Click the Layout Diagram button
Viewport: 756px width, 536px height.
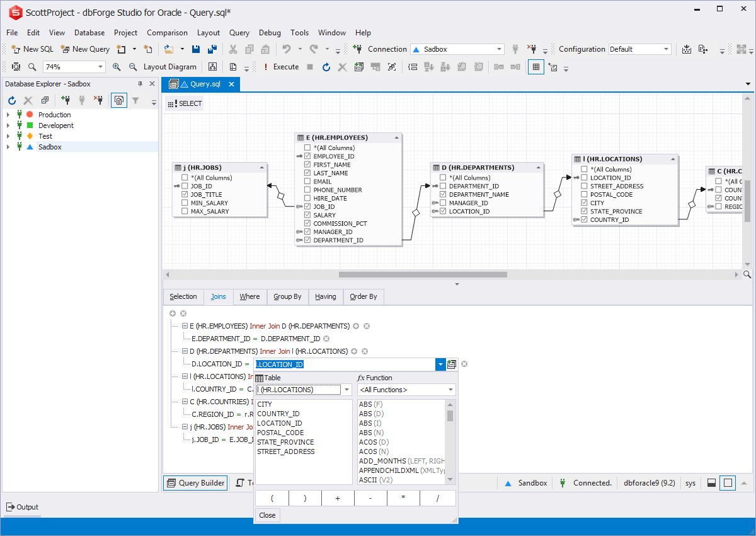tap(169, 67)
